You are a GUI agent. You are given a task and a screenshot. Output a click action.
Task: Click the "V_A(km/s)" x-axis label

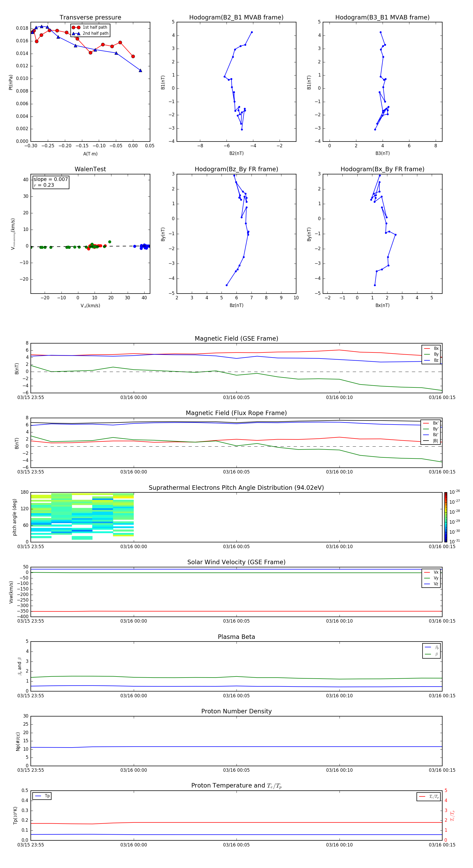(90, 306)
